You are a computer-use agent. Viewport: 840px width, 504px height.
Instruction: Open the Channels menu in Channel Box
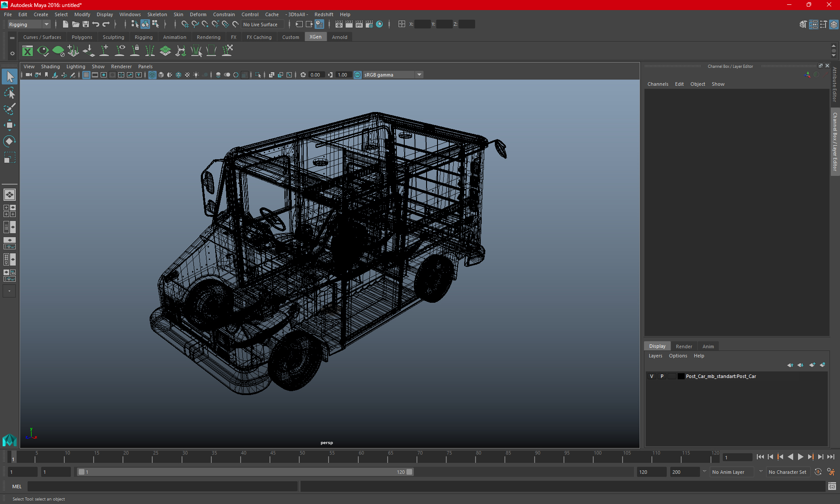tap(658, 84)
